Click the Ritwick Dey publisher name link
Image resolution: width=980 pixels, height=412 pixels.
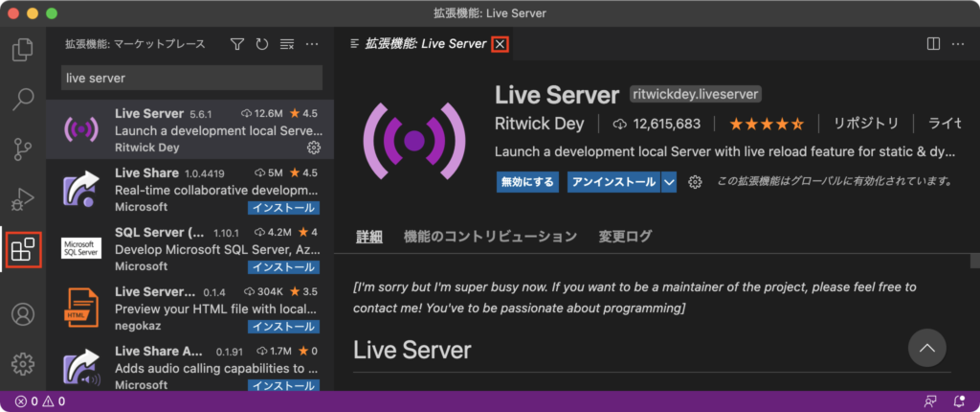coord(540,124)
